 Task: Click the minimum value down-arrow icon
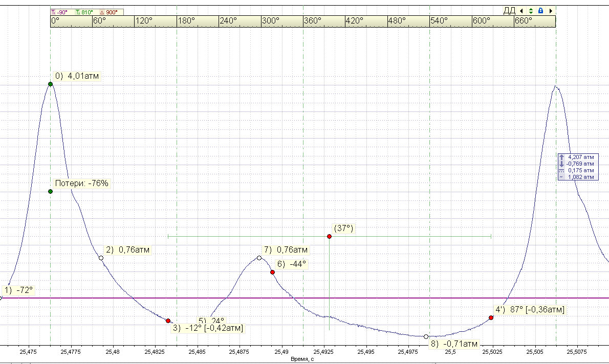561,164
